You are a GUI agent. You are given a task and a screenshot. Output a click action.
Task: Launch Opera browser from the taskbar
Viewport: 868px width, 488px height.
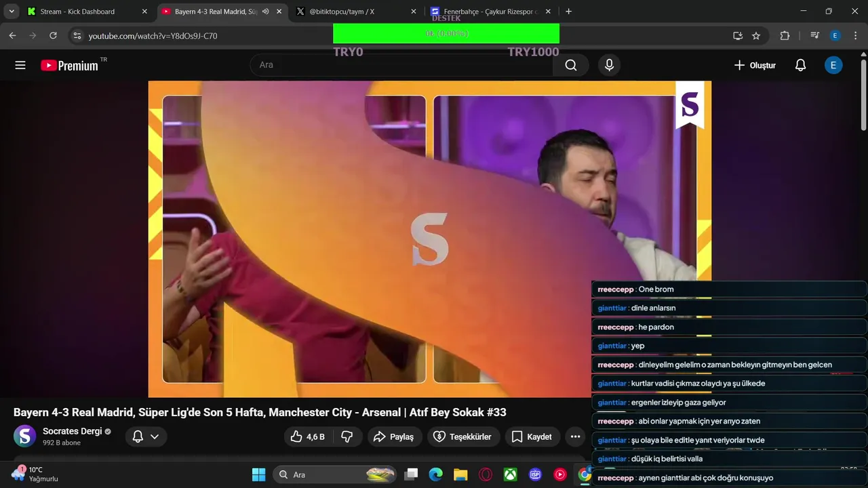(486, 474)
